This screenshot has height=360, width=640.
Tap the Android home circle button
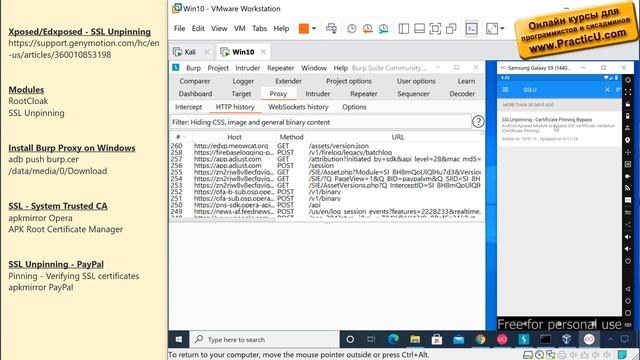click(x=628, y=301)
